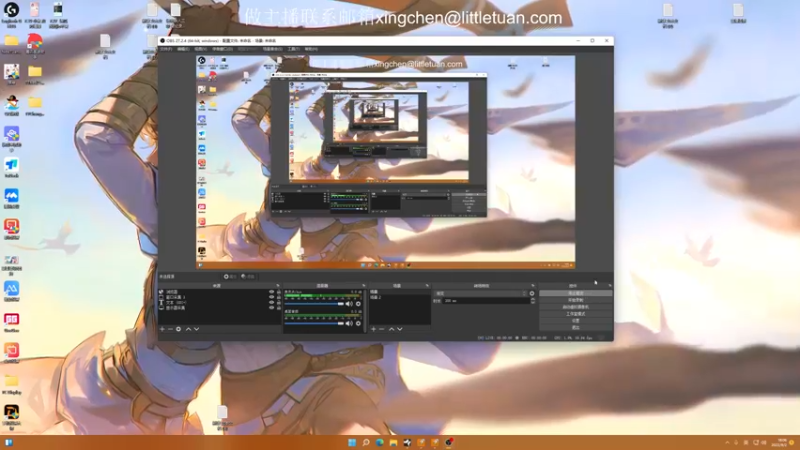
Task: Lock the fourth display capture source
Action: click(x=279, y=308)
